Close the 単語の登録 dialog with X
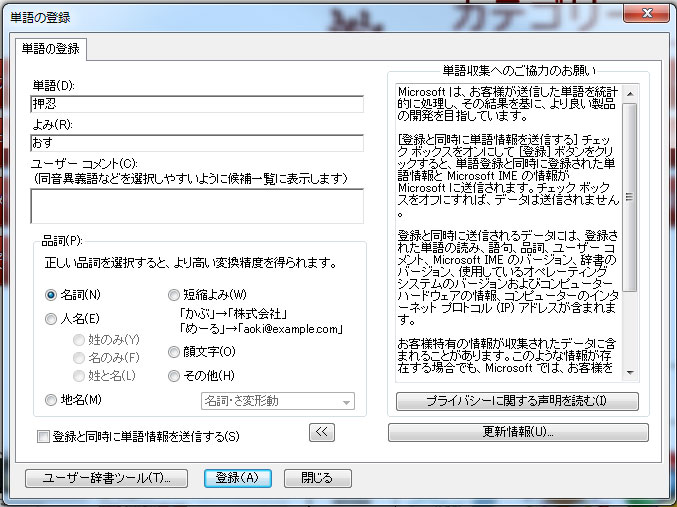This screenshot has width=677, height=507. 646,13
